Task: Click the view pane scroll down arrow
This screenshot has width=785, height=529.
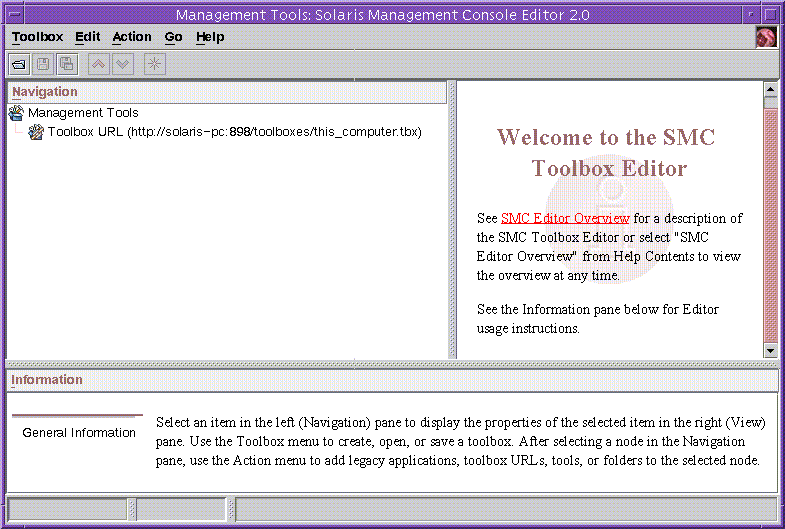Action: coord(770,351)
